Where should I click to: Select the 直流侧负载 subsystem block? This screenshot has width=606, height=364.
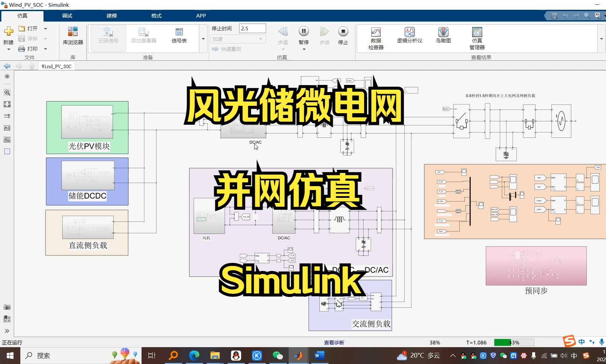point(88,227)
